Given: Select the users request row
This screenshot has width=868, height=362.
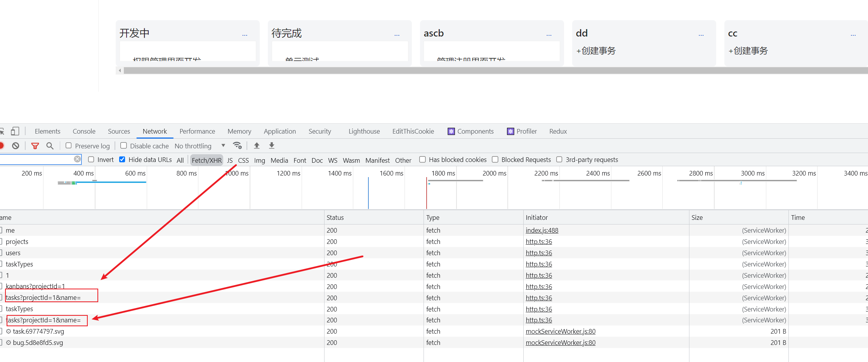Looking at the screenshot, I should tap(434, 253).
